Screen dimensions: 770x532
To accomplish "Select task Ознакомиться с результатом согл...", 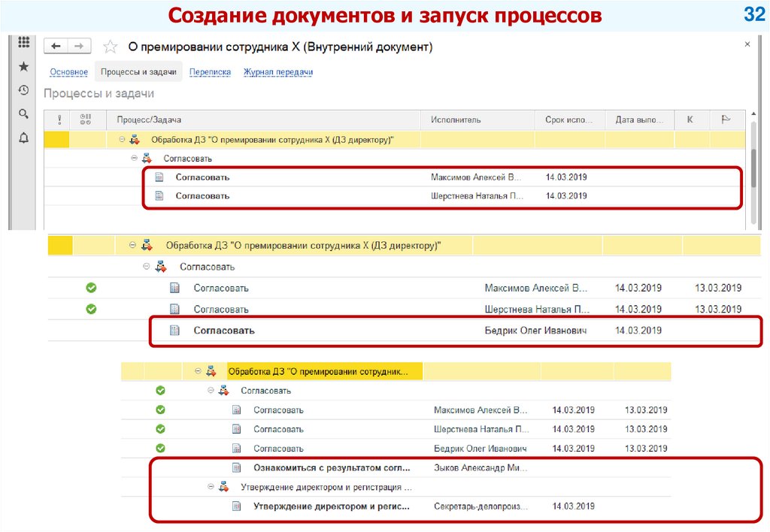I will click(332, 467).
